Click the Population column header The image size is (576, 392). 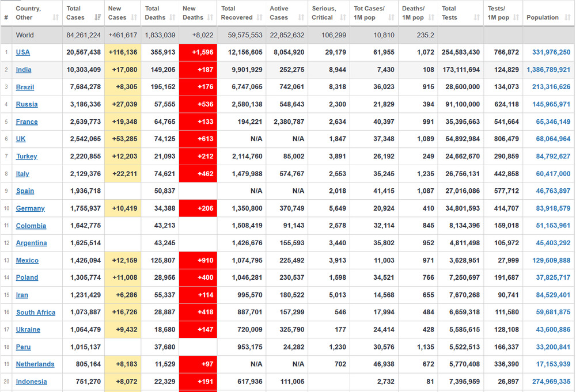click(543, 17)
